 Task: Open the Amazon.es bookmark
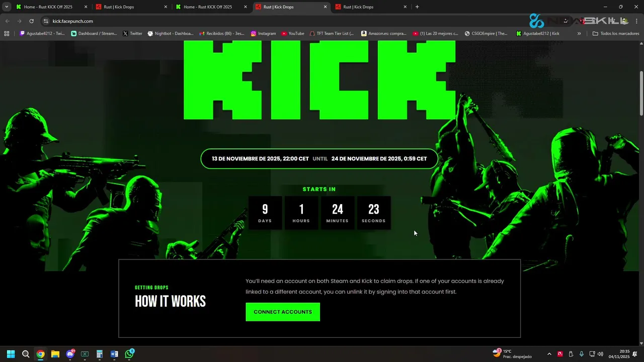(x=384, y=34)
